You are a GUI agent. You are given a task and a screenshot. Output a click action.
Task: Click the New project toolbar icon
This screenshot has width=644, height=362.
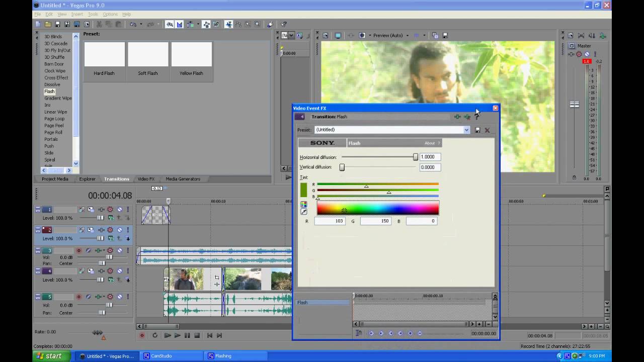click(x=38, y=24)
